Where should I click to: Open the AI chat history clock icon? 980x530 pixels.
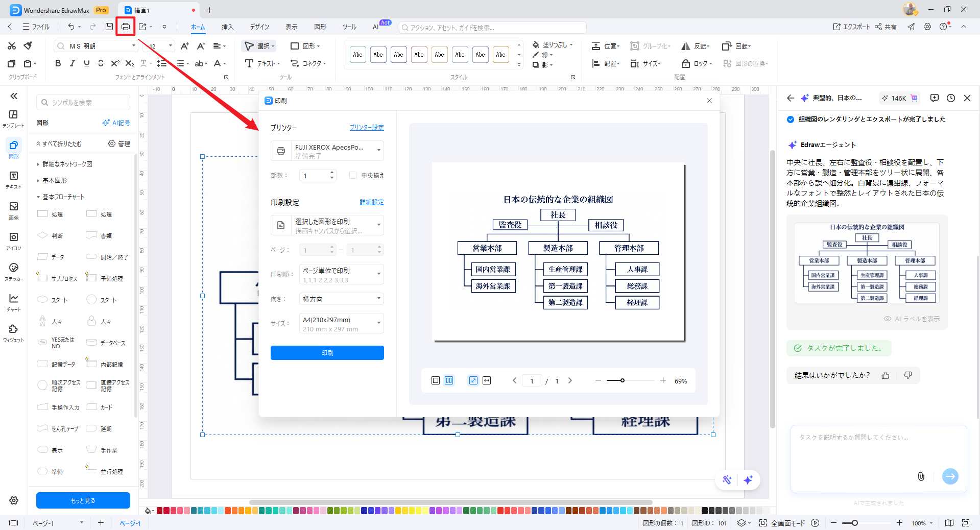[x=950, y=98]
